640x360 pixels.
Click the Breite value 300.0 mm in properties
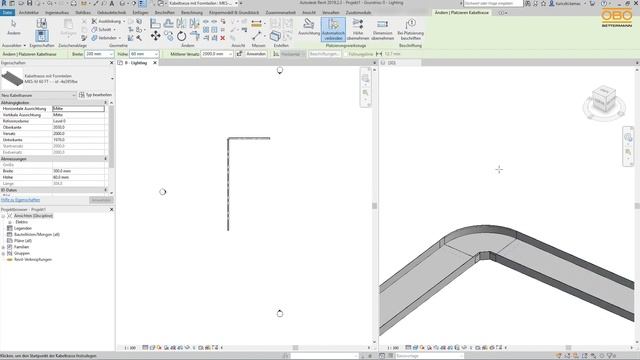pos(78,171)
